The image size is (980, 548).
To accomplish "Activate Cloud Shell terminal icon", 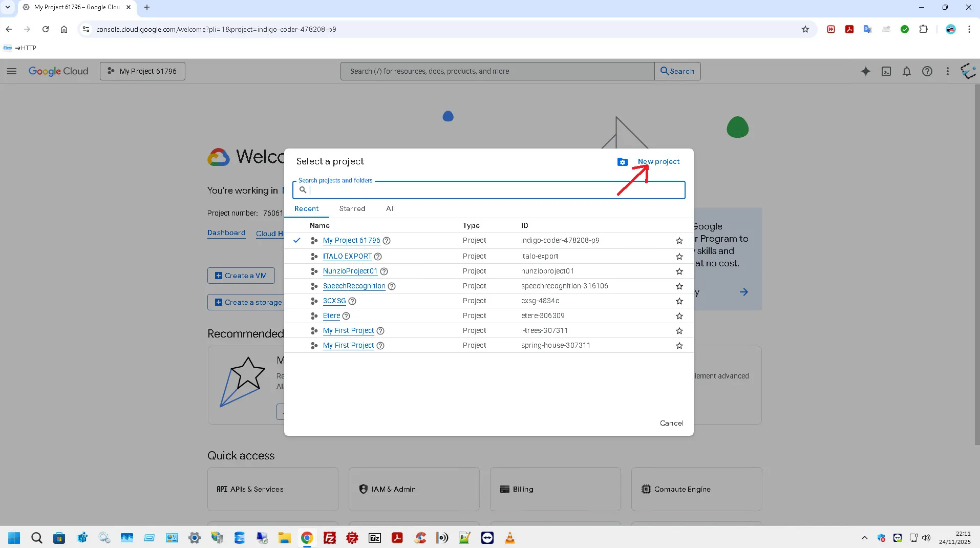I will click(886, 71).
